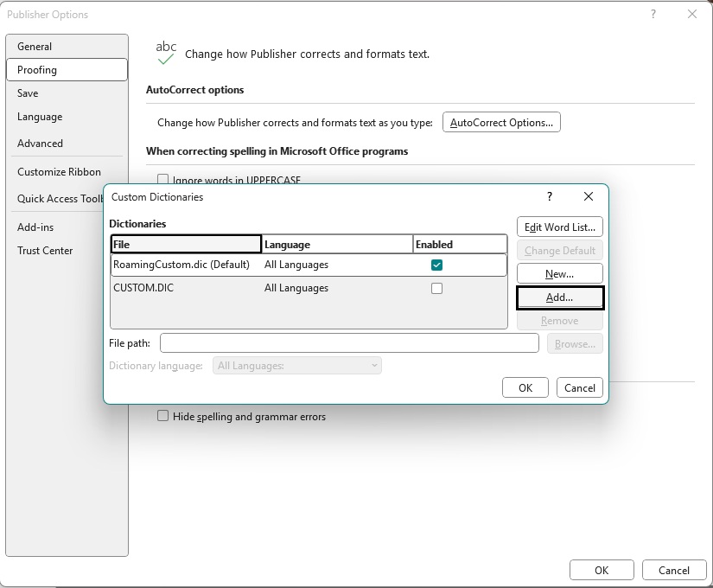Click the Publisher Options help question mark
The height and width of the screenshot is (588, 713).
[653, 14]
